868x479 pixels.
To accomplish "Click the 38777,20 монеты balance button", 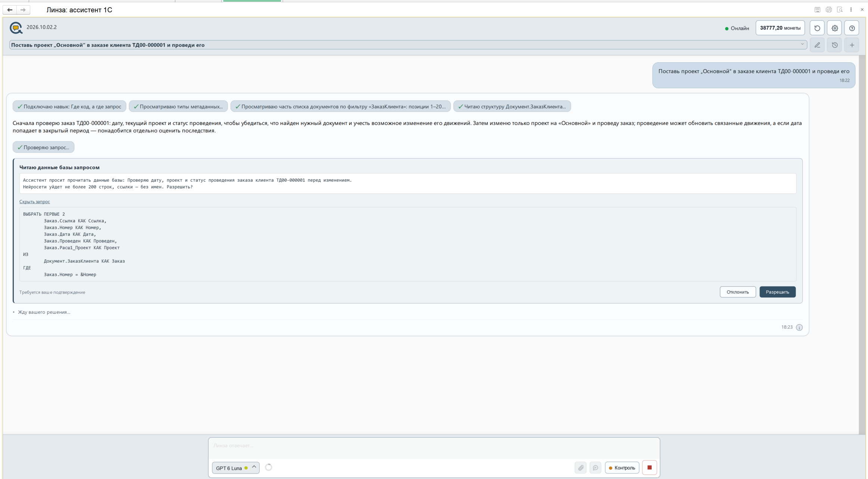I will (780, 28).
